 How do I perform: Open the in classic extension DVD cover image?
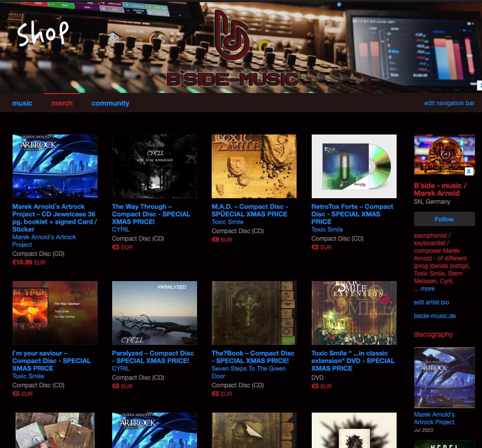pos(354,313)
